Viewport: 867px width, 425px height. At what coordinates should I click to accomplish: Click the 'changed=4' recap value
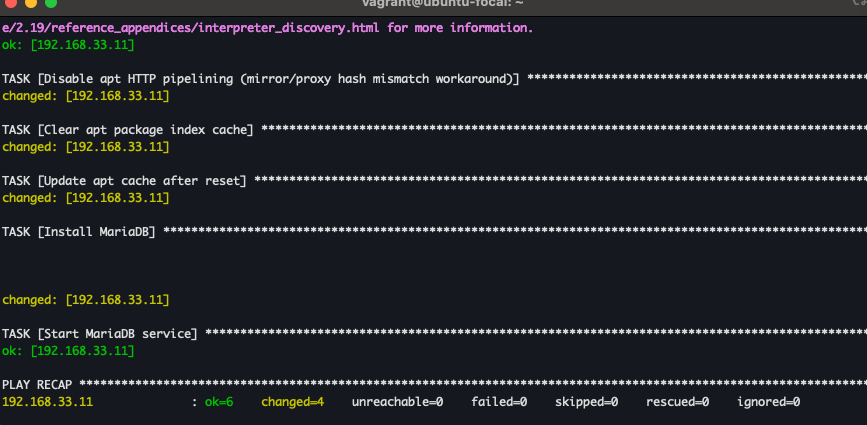pyautogui.click(x=293, y=402)
